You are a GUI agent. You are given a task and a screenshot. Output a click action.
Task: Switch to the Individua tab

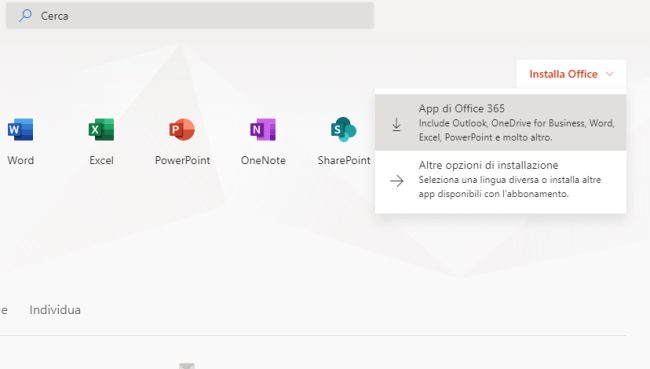(x=55, y=310)
